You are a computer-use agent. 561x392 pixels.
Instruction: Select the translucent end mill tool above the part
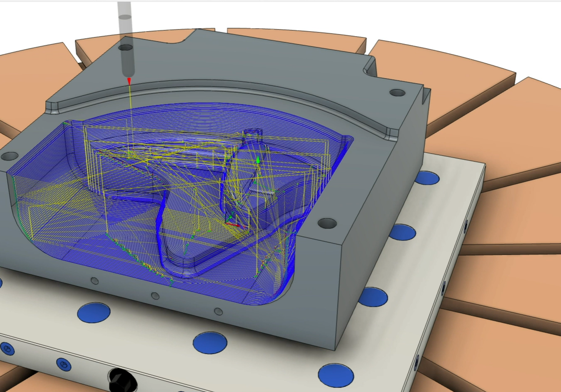(126, 40)
